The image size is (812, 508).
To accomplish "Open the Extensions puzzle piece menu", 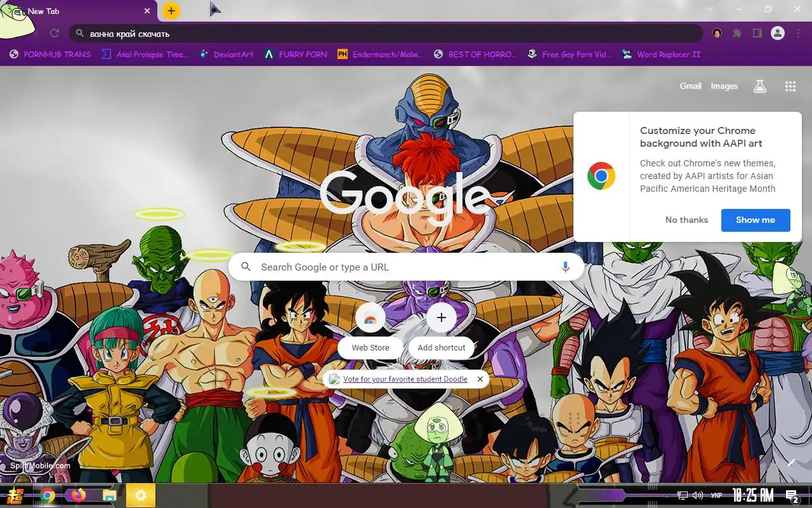I will click(x=737, y=33).
